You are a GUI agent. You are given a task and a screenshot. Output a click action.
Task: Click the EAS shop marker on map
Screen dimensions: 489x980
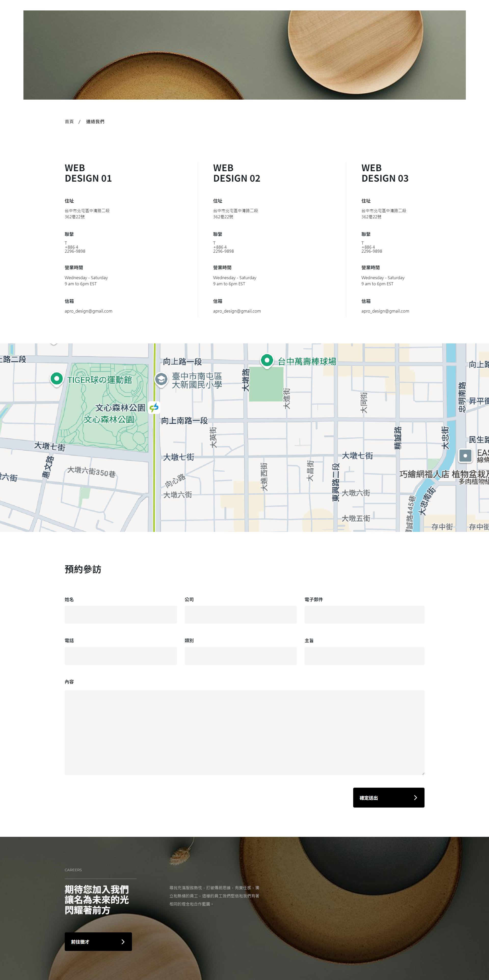click(x=465, y=455)
